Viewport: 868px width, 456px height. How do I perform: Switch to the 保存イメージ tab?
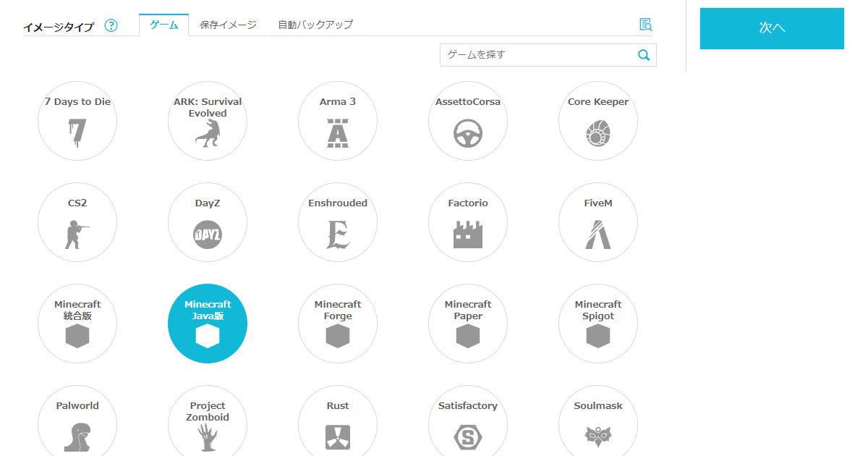(229, 25)
